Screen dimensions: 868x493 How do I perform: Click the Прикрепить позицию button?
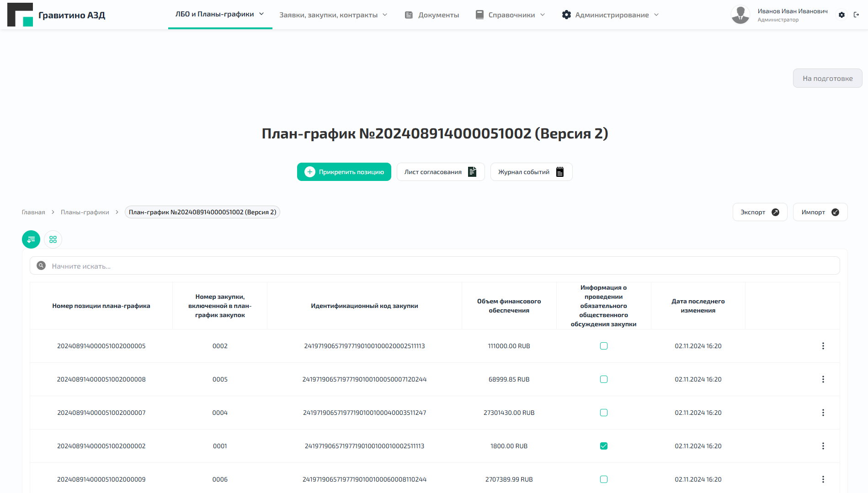coord(344,172)
